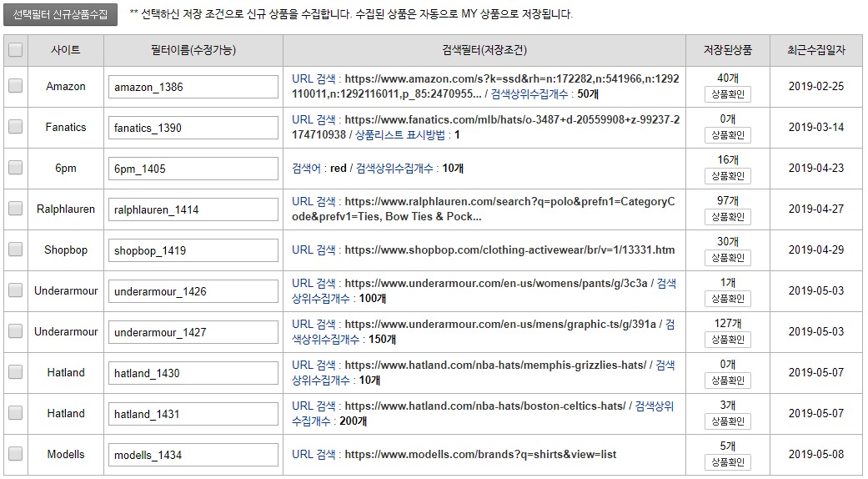Check the Amazon row checkbox
This screenshot has height=479, width=868.
[x=16, y=86]
